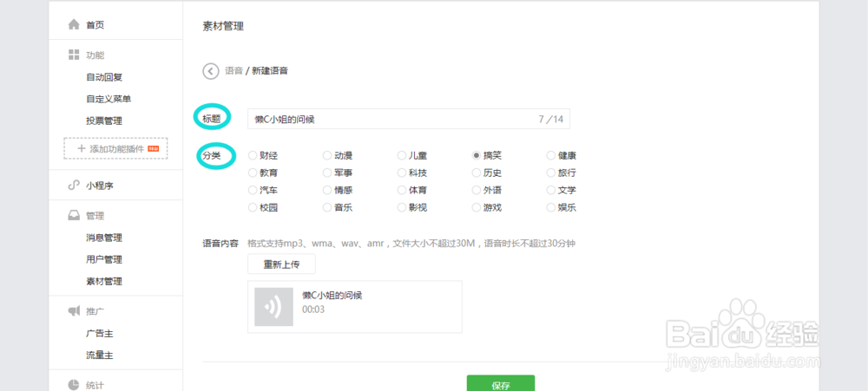Open 流量主 in the sidebar

pyautogui.click(x=100, y=355)
